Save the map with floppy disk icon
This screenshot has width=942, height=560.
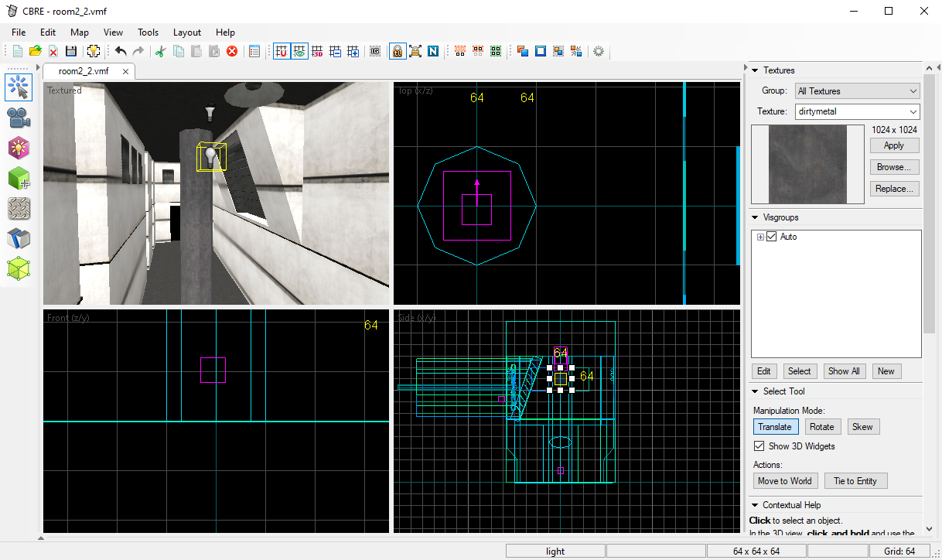click(x=71, y=51)
